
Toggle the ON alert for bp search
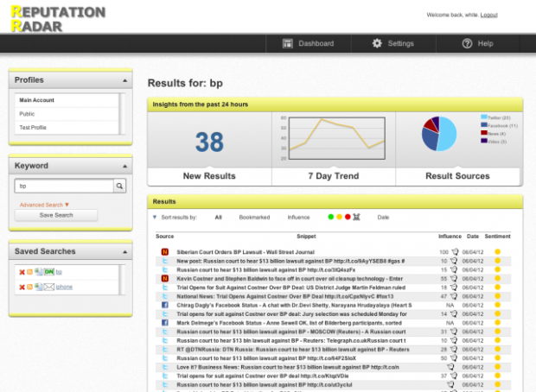click(x=49, y=272)
